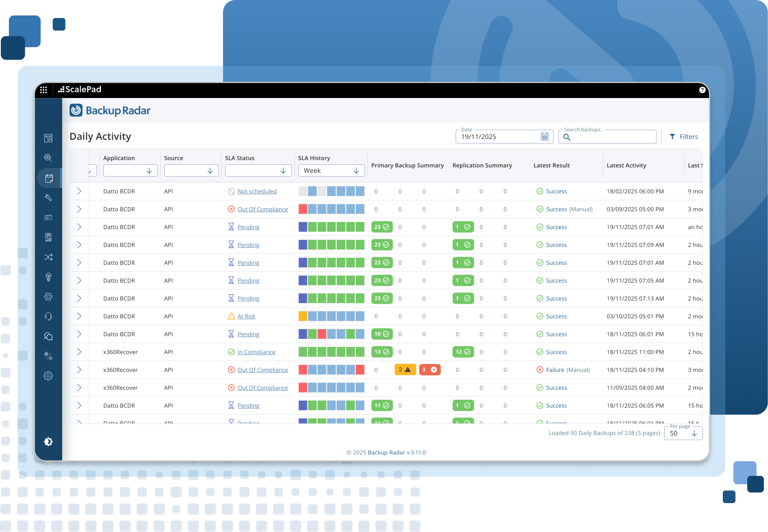Screen dimensions: 768x532
Task: Change SLA History Week dropdown
Action: point(331,171)
